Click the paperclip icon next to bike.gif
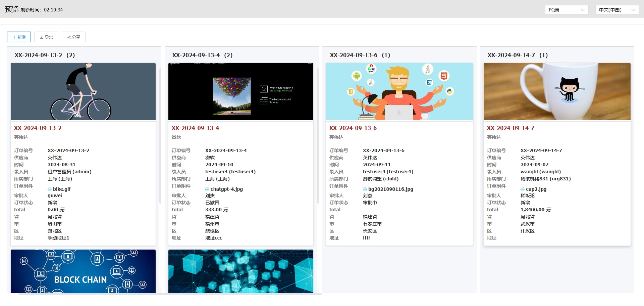The height and width of the screenshot is (306, 644). [x=49, y=189]
